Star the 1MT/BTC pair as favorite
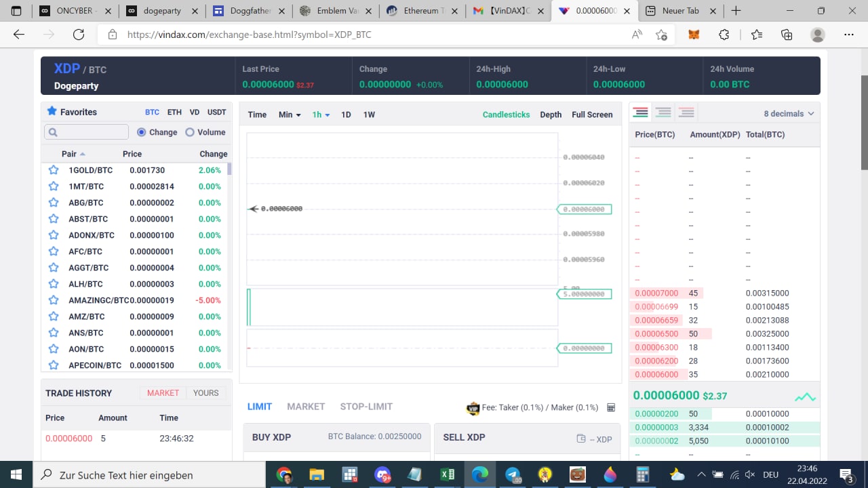 coord(53,186)
